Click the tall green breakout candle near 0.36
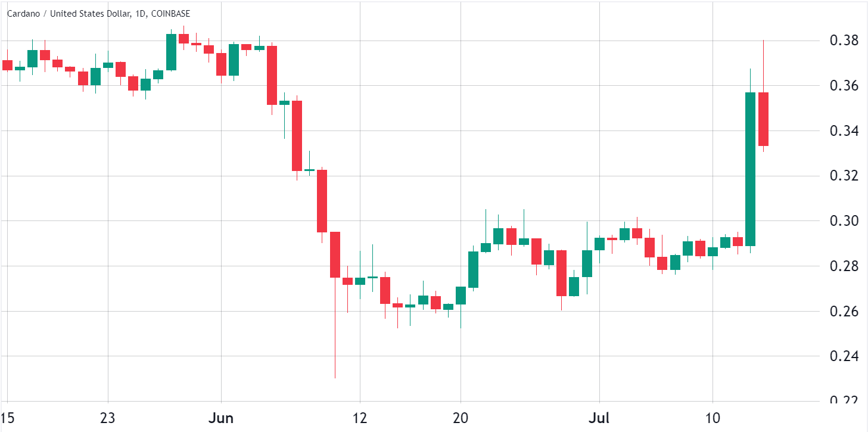 [751, 169]
